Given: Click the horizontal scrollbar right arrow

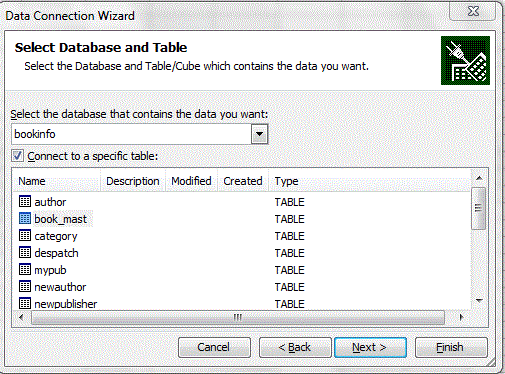Looking at the screenshot, I should click(x=461, y=317).
